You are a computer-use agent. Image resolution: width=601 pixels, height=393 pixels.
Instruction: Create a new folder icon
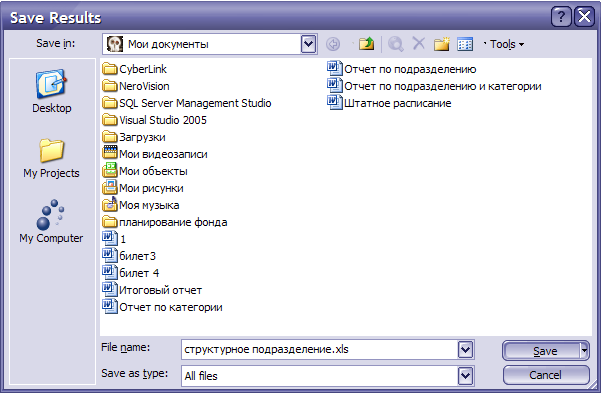point(442,44)
